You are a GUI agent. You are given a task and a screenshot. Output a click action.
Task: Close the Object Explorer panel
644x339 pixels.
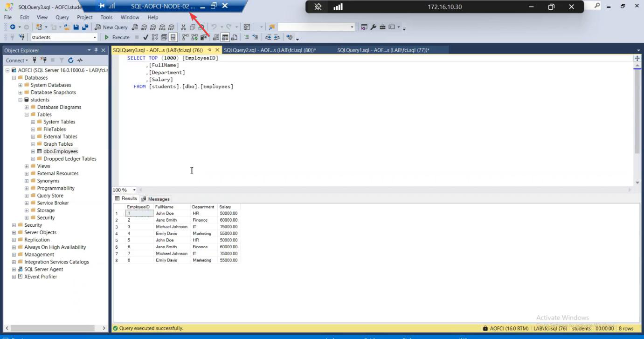(104, 50)
